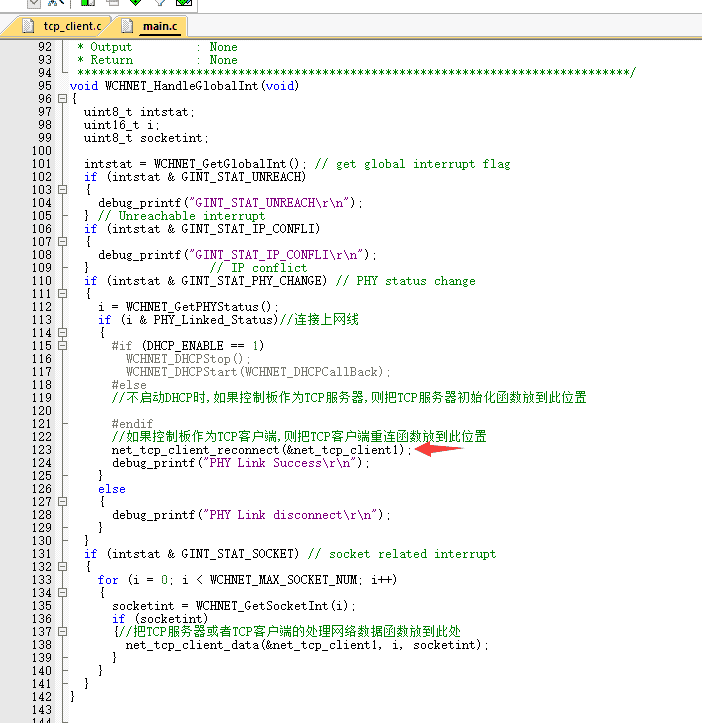Collapse the socket interrupt block fold at line 132

pyautogui.click(x=63, y=567)
